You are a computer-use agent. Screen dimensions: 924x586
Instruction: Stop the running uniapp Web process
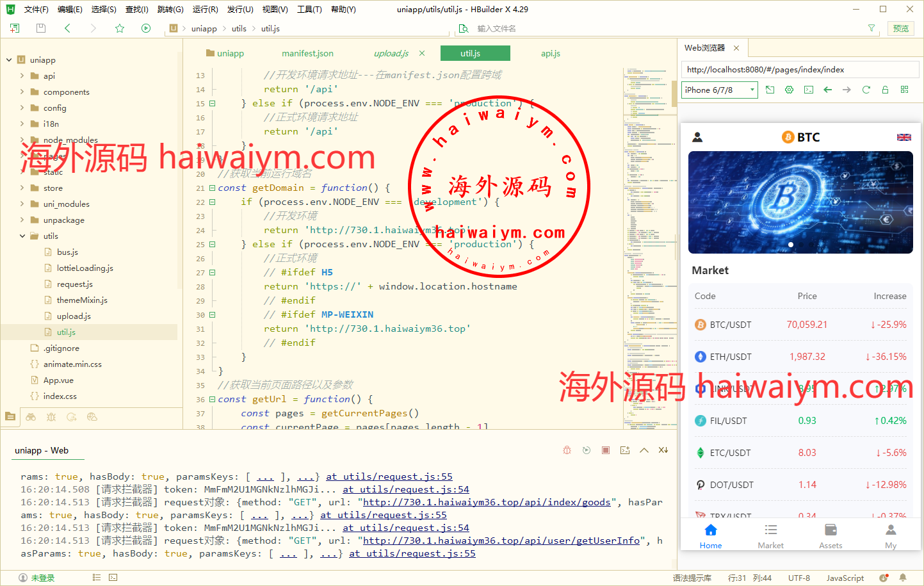[x=606, y=450]
